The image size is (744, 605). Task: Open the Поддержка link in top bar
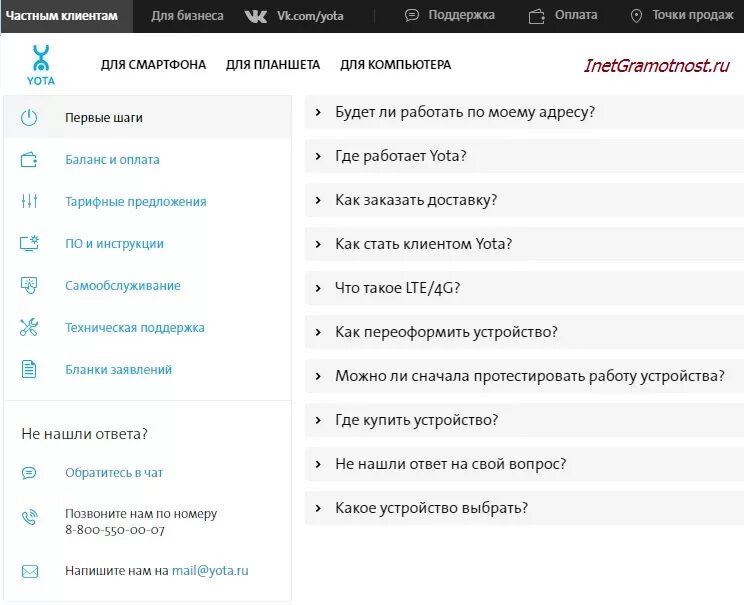coord(461,15)
